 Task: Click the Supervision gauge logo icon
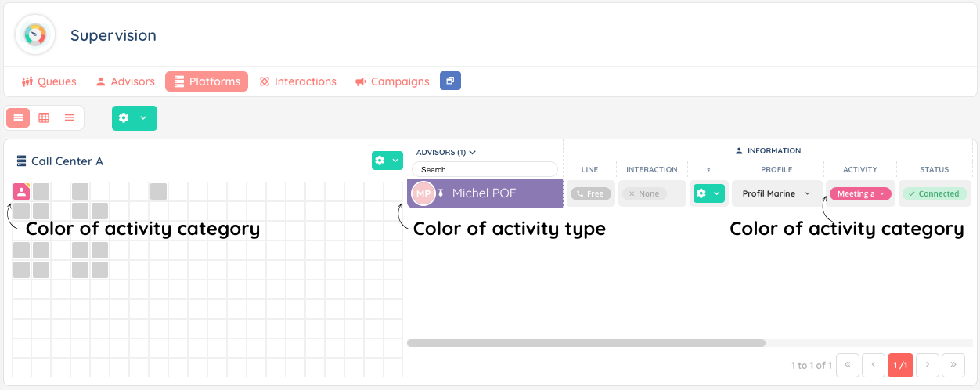(x=35, y=34)
